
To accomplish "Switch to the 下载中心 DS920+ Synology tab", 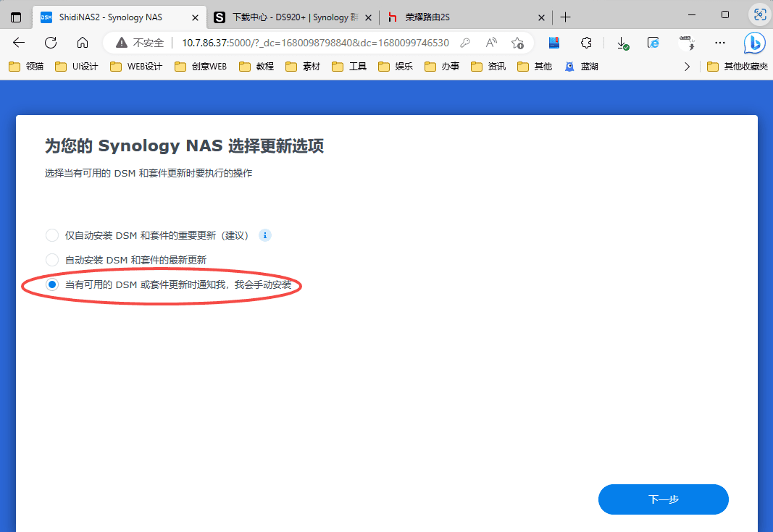I will coord(293,17).
